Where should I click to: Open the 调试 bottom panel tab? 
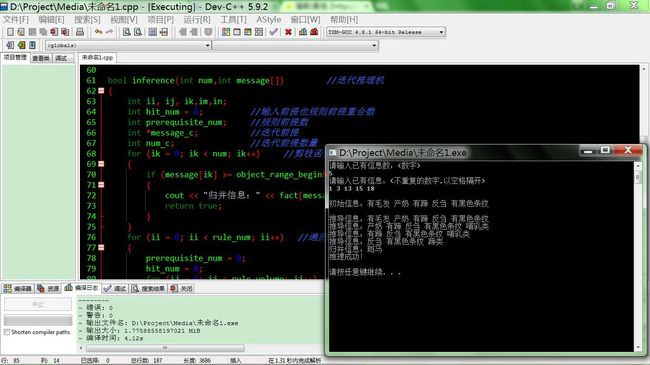click(115, 288)
